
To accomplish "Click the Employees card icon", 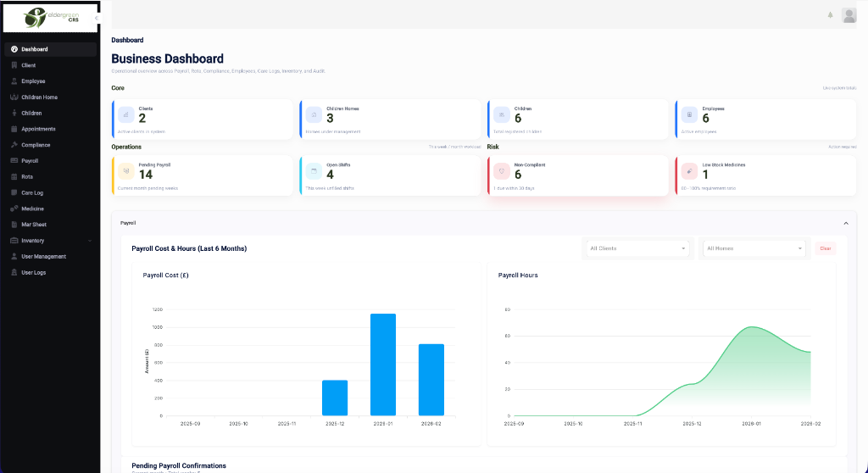I will [x=689, y=114].
